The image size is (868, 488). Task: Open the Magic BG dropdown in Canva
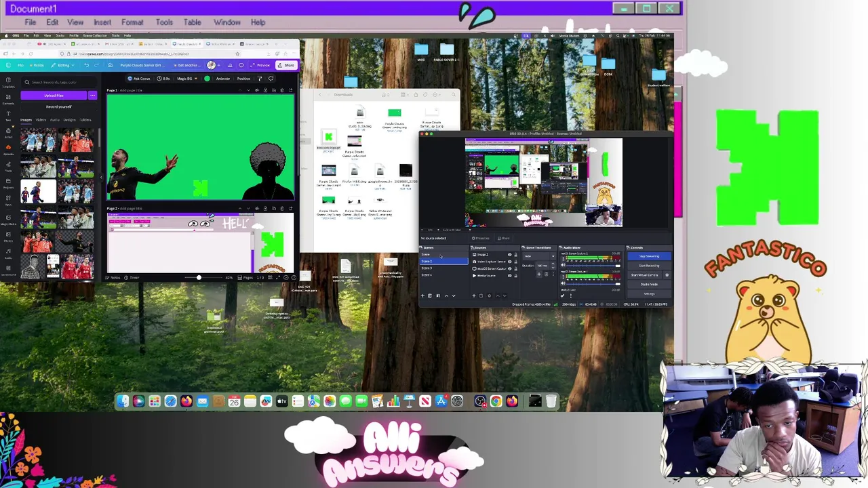187,79
